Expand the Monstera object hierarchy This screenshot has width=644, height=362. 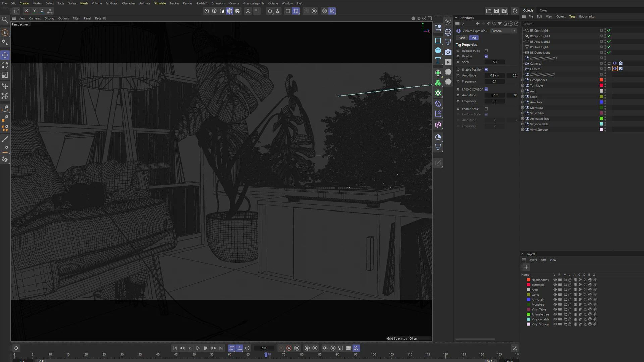click(x=523, y=108)
